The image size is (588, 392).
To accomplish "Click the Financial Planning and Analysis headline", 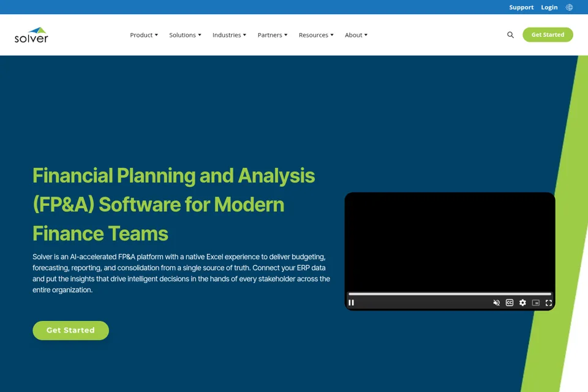I will pos(173,205).
